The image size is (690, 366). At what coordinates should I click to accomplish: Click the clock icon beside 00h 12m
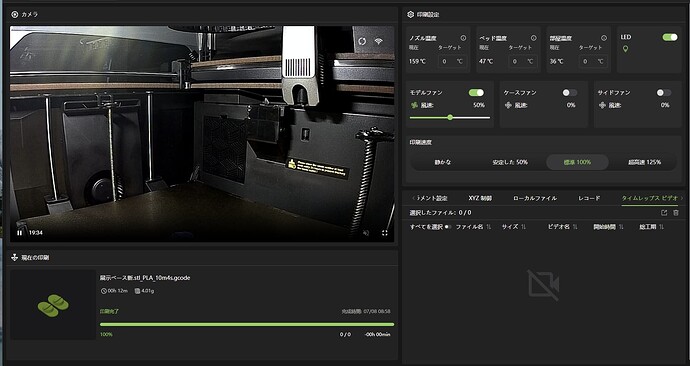104,291
